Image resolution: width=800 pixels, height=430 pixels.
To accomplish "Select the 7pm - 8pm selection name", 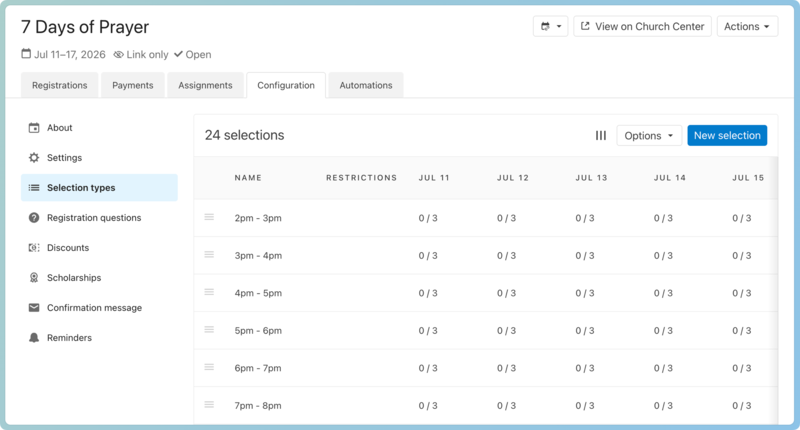I will tap(258, 406).
